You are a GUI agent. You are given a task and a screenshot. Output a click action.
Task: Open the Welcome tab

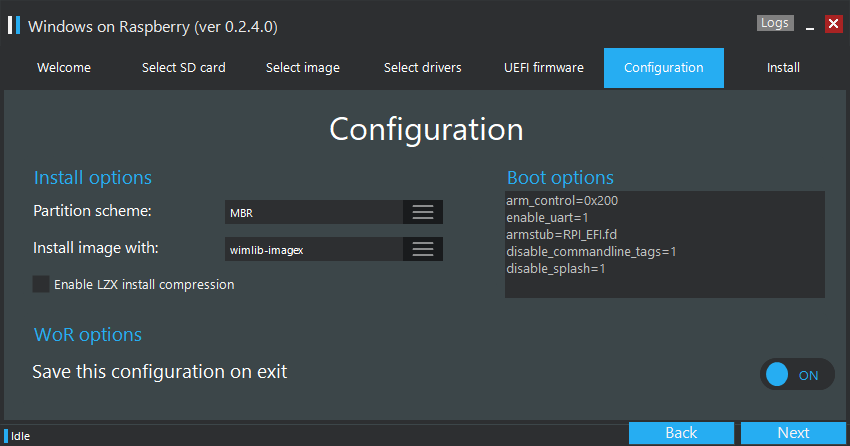(64, 68)
